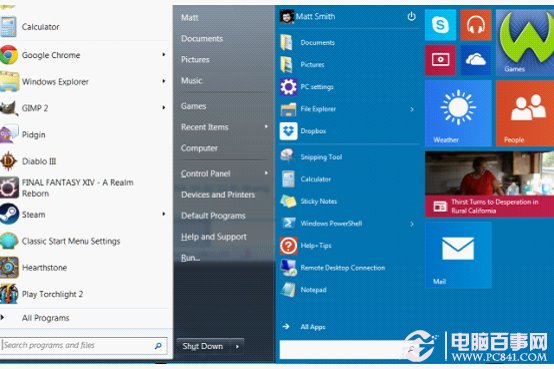Screen dimensions: 554x369
Task: Open Devices and Printers
Action: click(218, 194)
